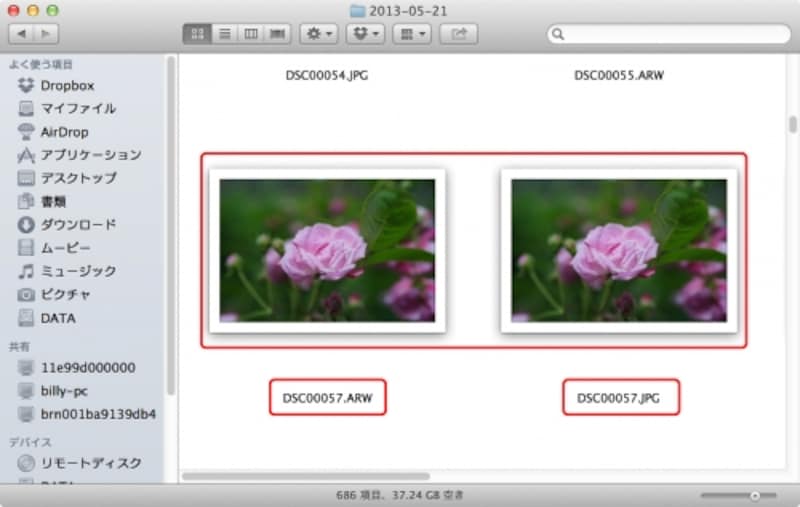The height and width of the screenshot is (507, 800).
Task: Minimize the window with the yellow button
Action: (33, 10)
